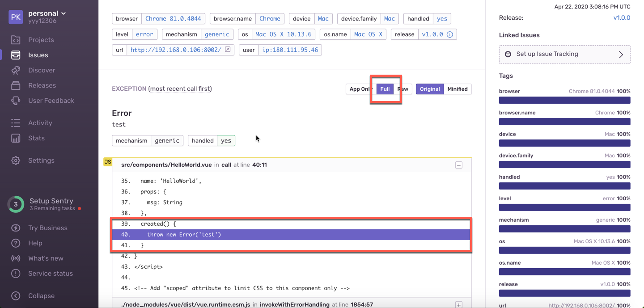Toggle stack trace view to Raw
Screen dimensions: 644x308
[x=404, y=89]
